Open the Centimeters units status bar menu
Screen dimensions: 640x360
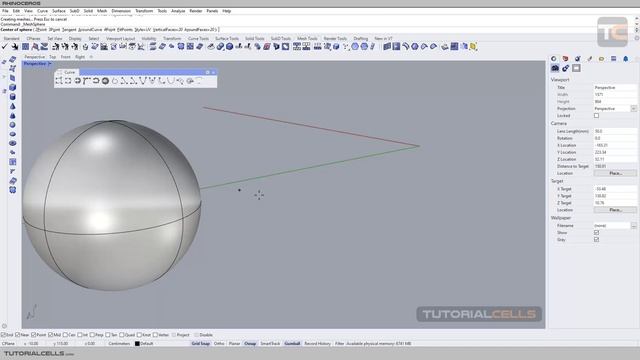coord(119,344)
